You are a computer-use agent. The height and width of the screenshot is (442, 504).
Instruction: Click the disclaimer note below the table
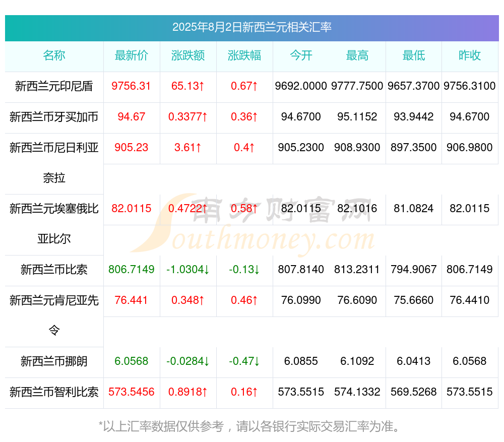(250, 426)
